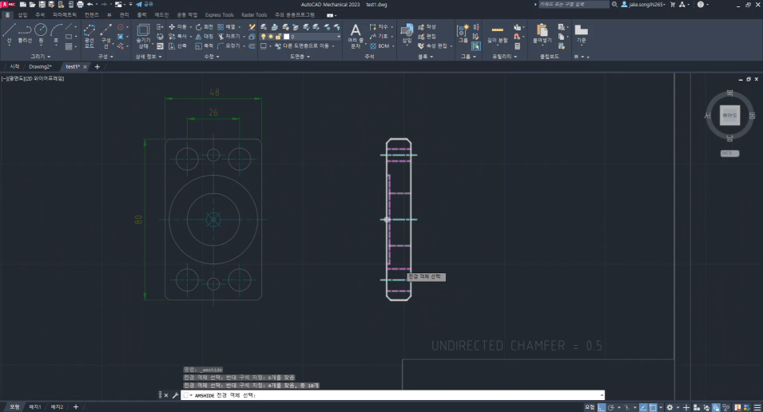Click the new drawing plus tab button
The height and width of the screenshot is (412, 763).
coord(97,67)
